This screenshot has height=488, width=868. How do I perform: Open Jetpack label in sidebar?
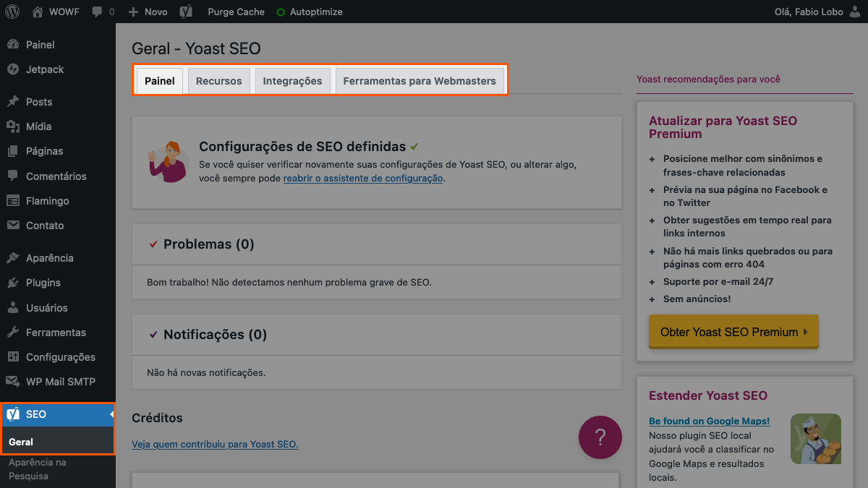(x=45, y=69)
